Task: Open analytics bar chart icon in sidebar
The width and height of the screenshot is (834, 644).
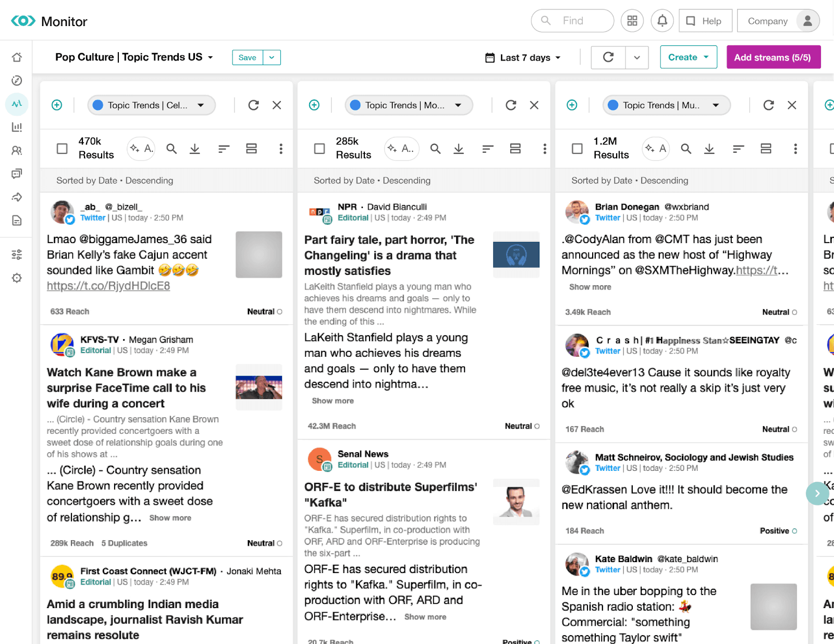Action: coord(17,127)
